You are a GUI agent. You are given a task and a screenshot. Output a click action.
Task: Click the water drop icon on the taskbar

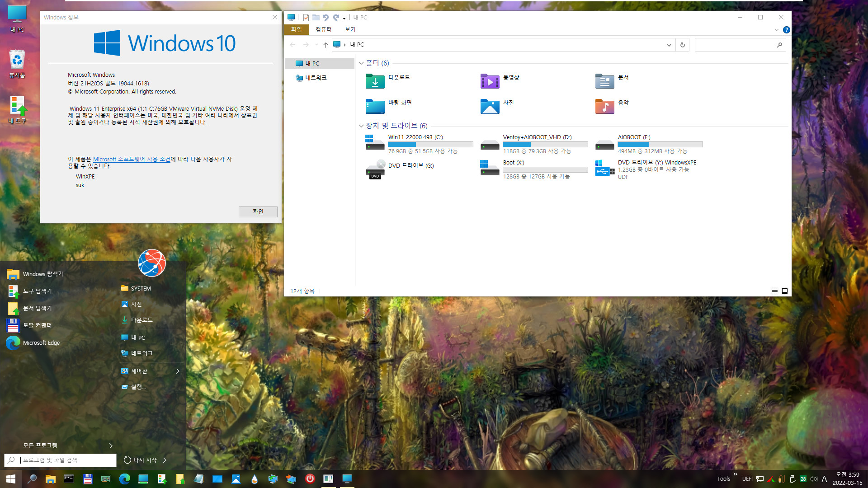coord(255,479)
